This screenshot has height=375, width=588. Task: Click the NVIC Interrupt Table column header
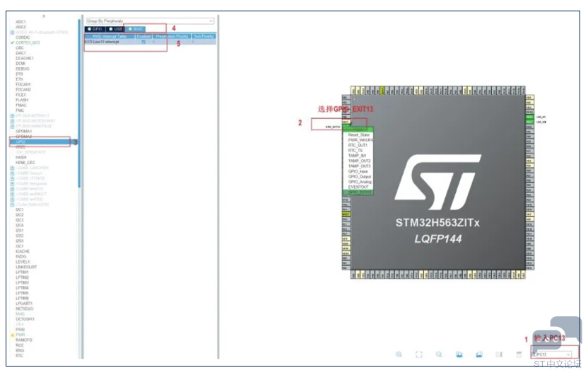point(110,36)
